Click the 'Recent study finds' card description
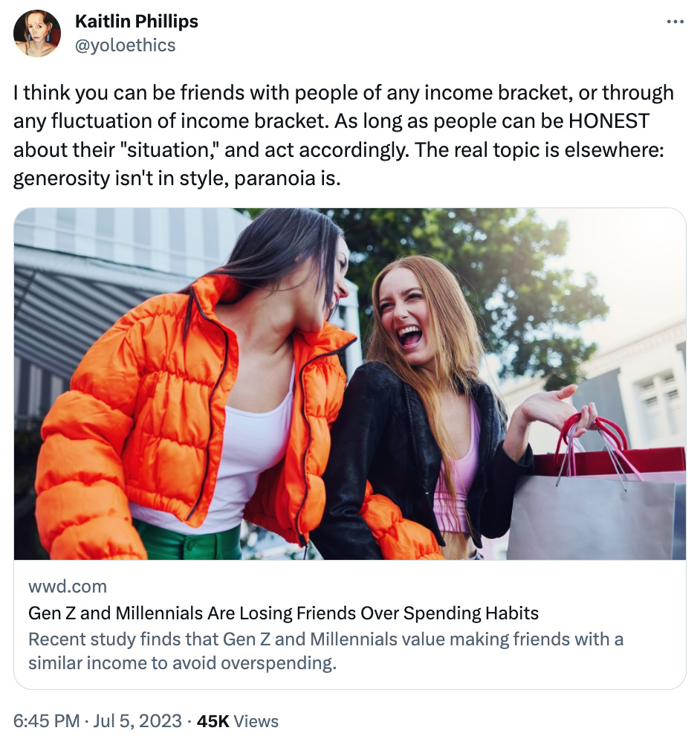Screen dimensions: 700x745 pyautogui.click(x=325, y=651)
